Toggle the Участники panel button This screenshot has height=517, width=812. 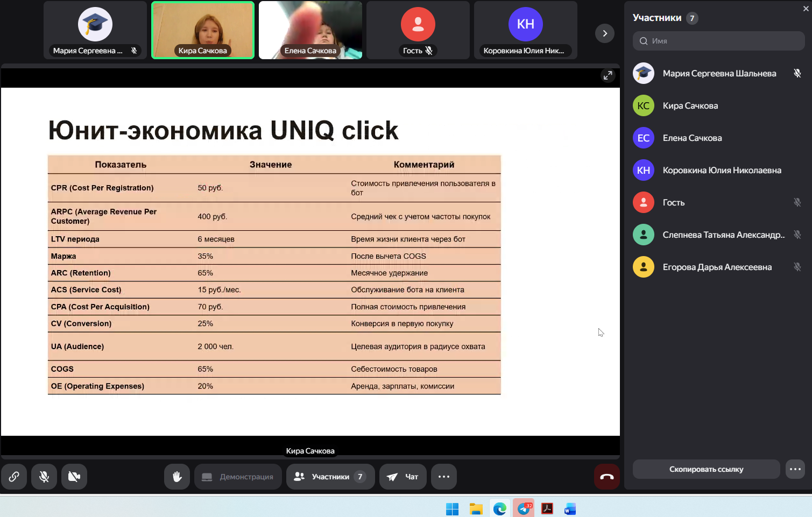(x=330, y=477)
